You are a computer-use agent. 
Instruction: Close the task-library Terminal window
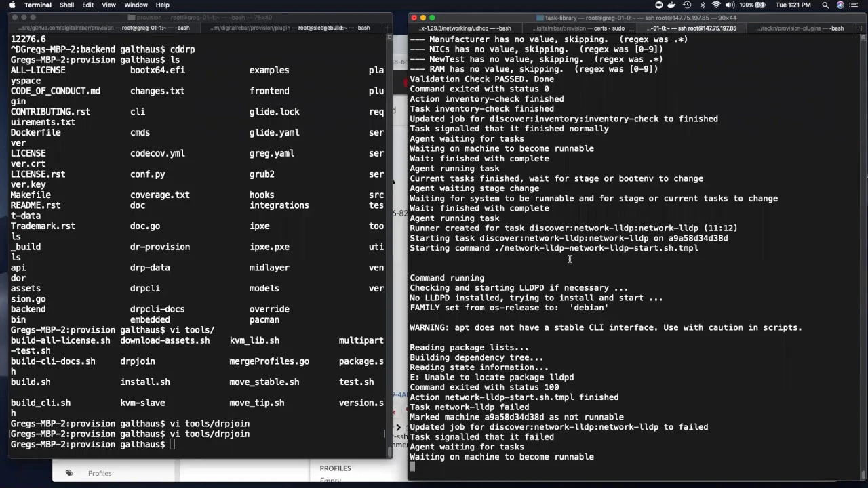pos(414,18)
